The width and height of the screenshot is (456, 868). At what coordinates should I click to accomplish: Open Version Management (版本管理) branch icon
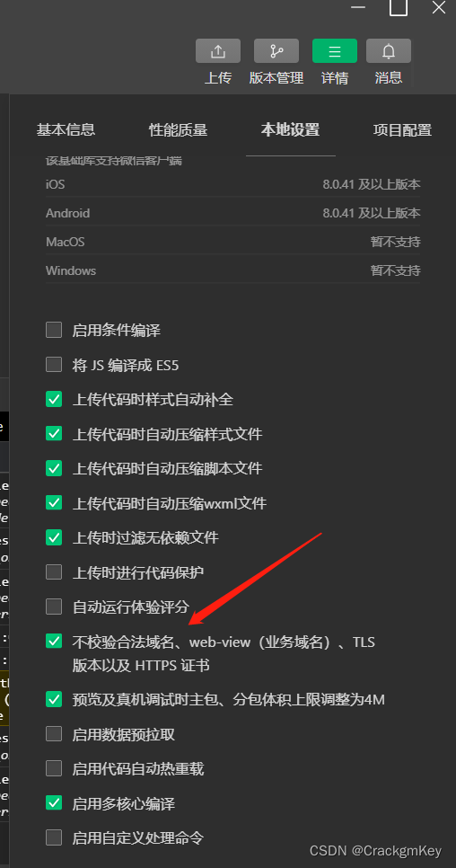276,51
